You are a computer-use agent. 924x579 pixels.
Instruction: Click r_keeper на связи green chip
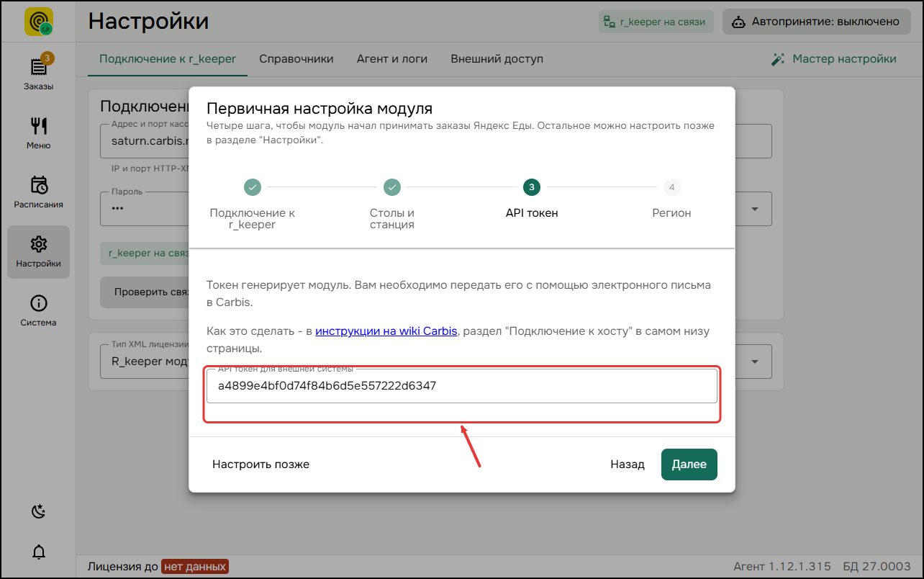pos(144,253)
